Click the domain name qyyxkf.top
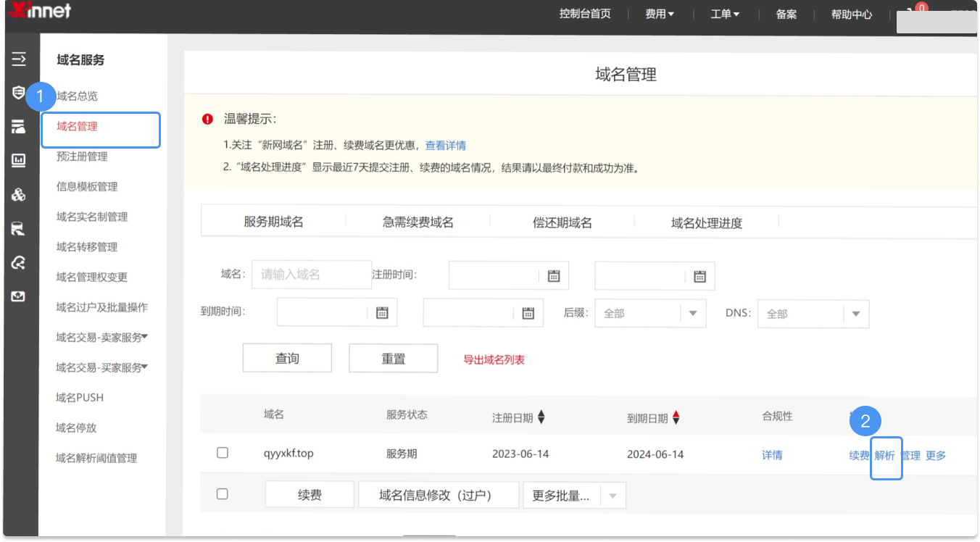The image size is (980, 542). click(288, 454)
